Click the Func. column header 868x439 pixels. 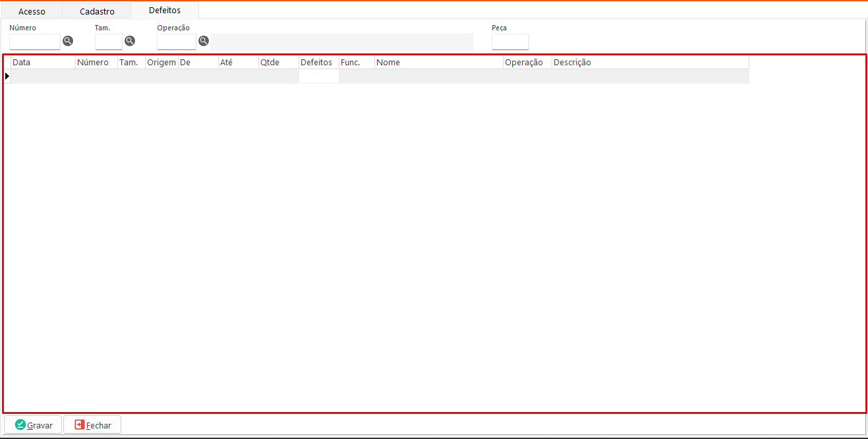[x=357, y=63]
